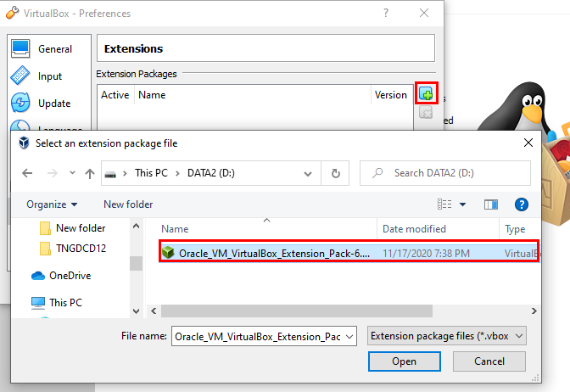Viewport: 570px width, 392px height.
Task: Expand the Organize menu
Action: tap(52, 204)
